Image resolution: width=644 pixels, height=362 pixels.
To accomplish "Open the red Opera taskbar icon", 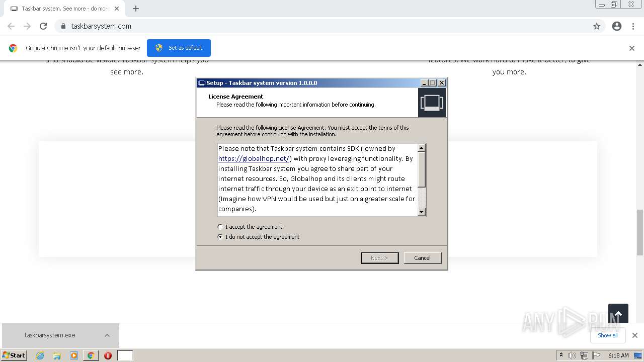I will (108, 355).
